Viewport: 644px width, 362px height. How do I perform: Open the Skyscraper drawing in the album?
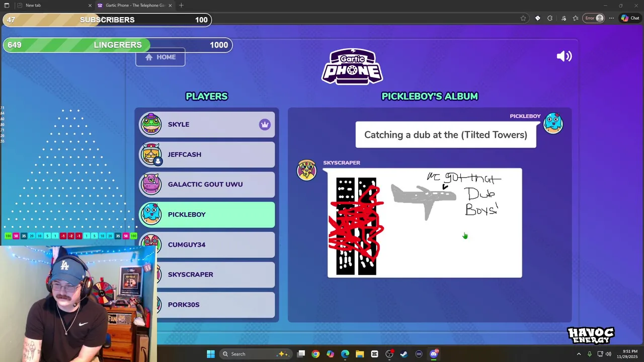click(x=425, y=223)
